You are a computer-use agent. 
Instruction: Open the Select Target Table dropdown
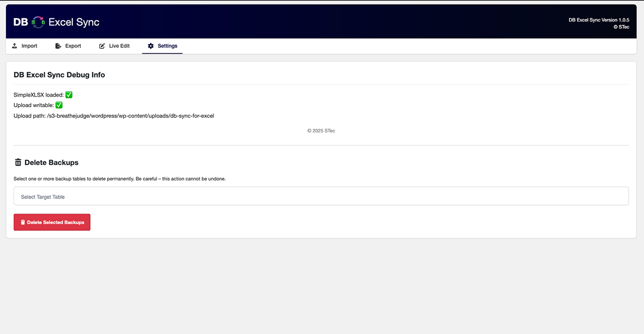click(x=321, y=196)
